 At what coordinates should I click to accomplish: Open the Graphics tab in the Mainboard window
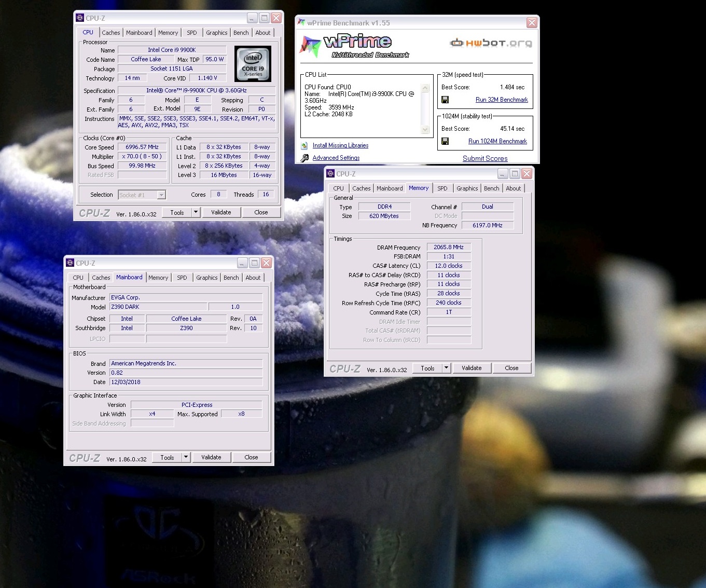point(207,277)
